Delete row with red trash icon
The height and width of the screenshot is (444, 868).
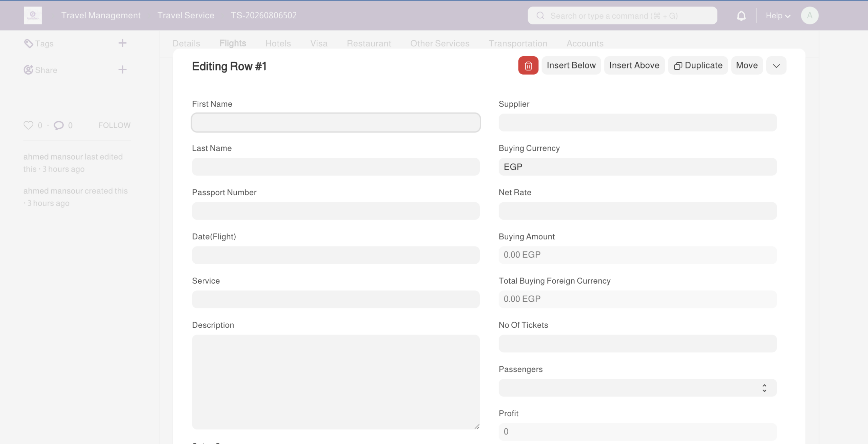[x=528, y=65]
